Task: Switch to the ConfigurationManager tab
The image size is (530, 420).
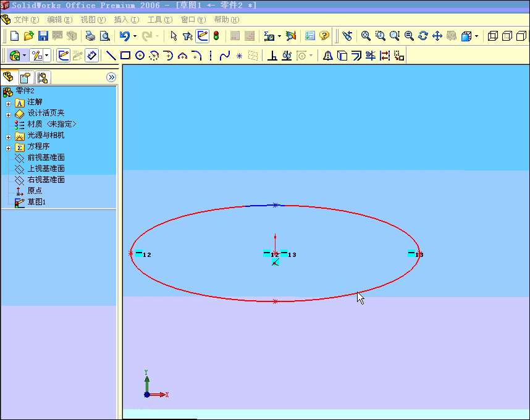Action: pos(43,78)
